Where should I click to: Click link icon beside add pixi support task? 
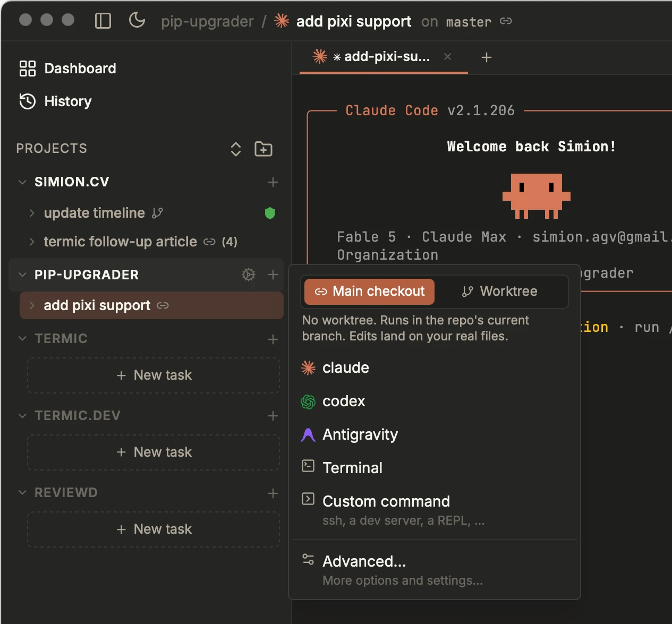tap(163, 305)
